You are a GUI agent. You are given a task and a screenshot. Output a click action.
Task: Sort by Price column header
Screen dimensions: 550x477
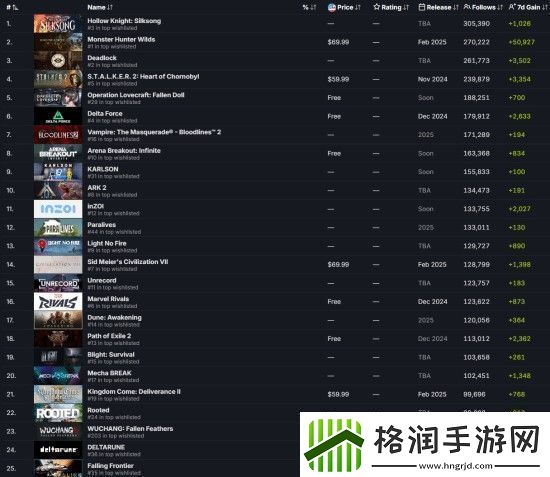tap(344, 7)
